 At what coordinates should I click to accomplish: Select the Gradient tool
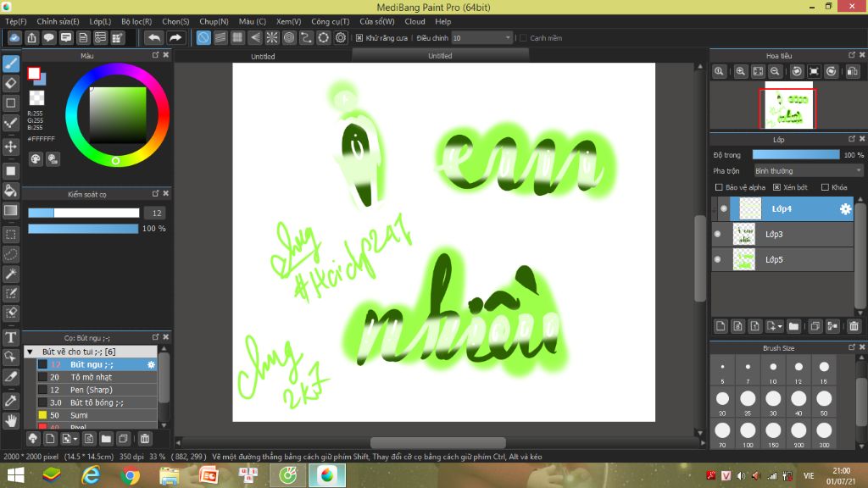(x=10, y=211)
